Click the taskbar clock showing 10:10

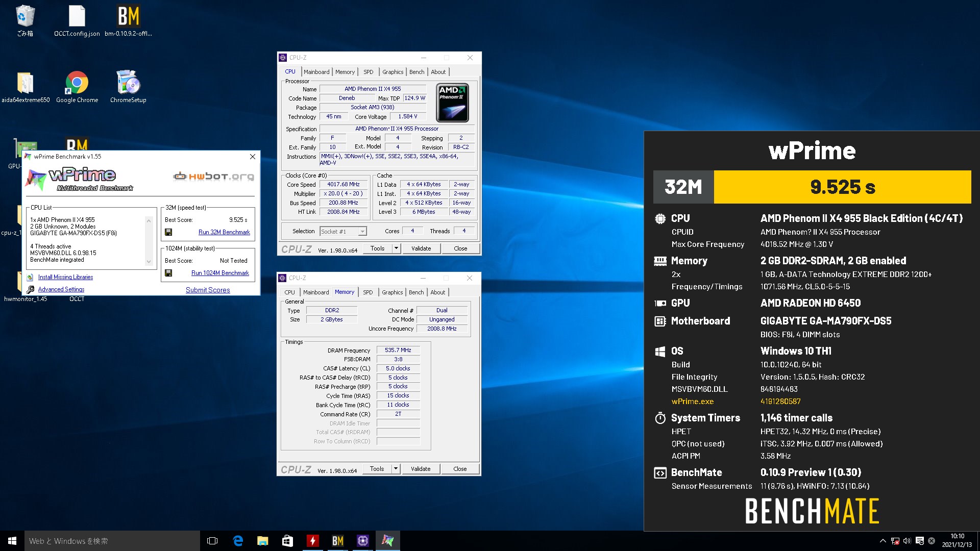pos(957,541)
